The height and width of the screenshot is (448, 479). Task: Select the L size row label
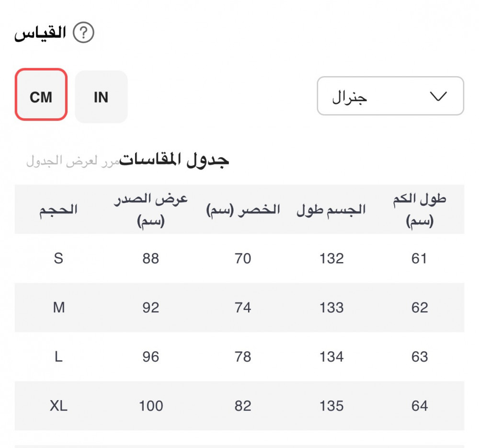click(58, 357)
